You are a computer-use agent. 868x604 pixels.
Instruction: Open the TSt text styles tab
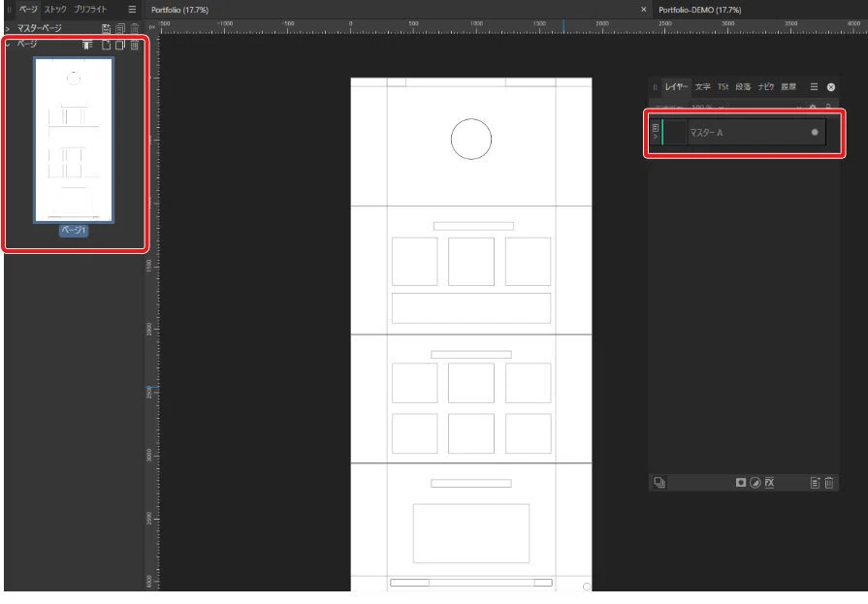(723, 87)
